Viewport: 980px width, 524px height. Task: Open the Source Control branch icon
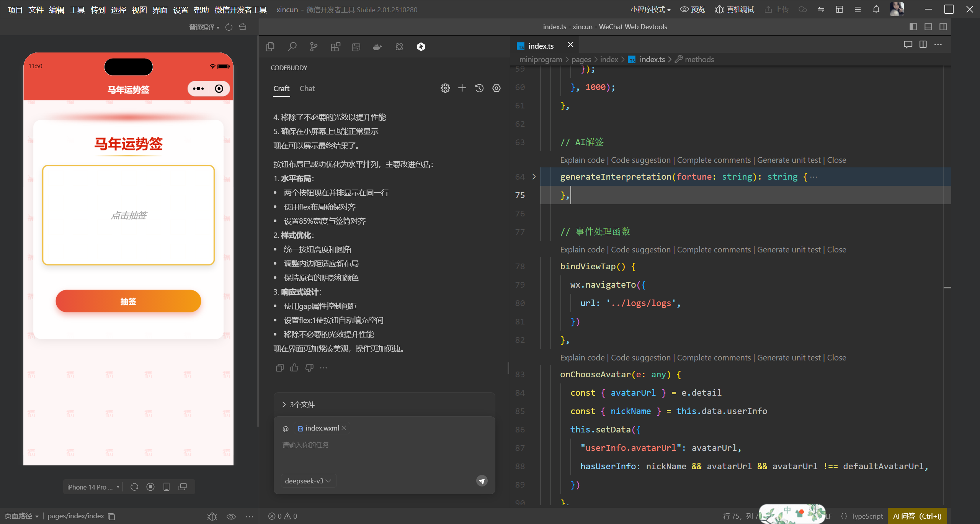coord(314,47)
